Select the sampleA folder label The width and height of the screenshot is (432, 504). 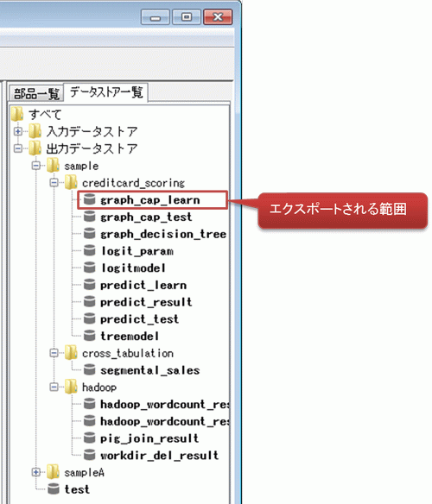pos(84,473)
